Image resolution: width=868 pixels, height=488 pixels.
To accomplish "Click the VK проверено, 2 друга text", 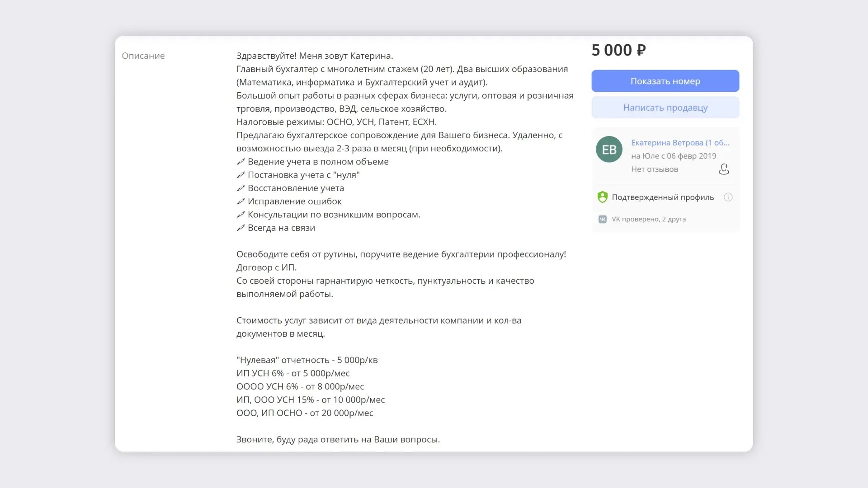I will 648,219.
